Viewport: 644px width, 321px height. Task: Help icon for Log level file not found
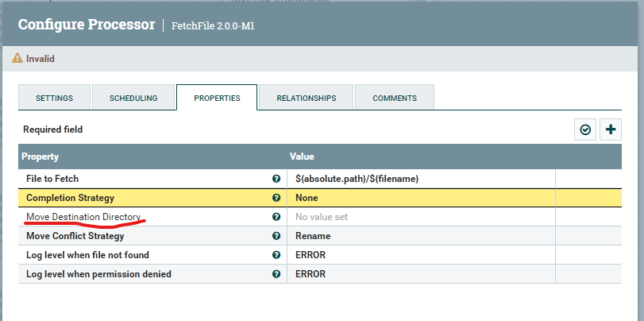click(276, 255)
